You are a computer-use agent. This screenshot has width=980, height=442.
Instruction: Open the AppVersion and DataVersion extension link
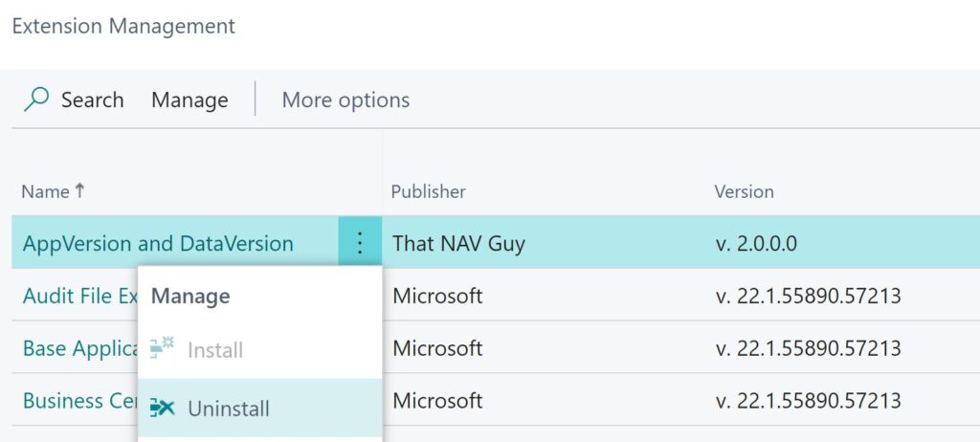coord(158,243)
